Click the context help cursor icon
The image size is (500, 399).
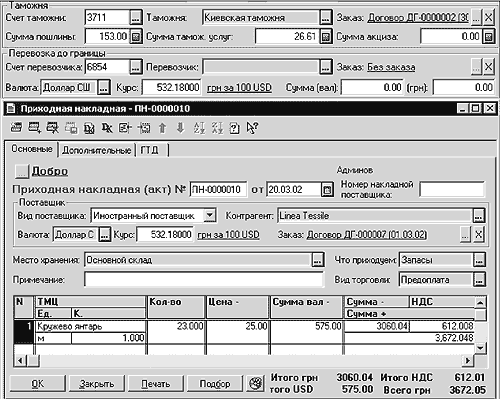(x=252, y=128)
